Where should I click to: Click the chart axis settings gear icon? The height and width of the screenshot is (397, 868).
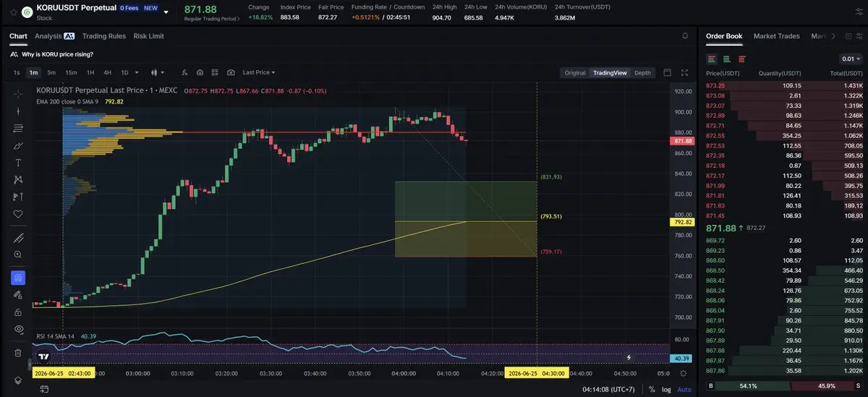pyautogui.click(x=684, y=373)
